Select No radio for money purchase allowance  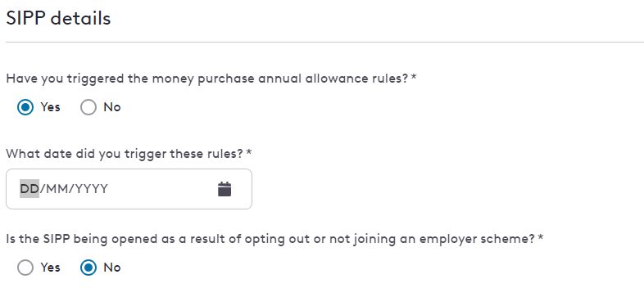(x=88, y=107)
